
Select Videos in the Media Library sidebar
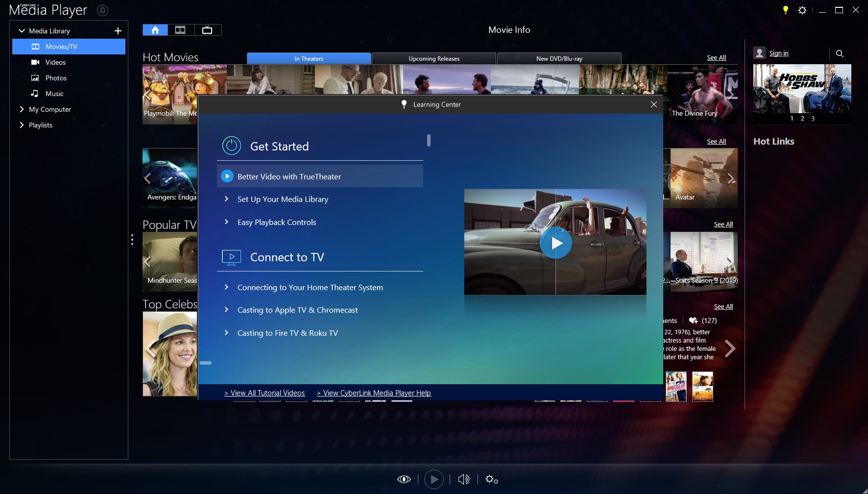coord(55,62)
